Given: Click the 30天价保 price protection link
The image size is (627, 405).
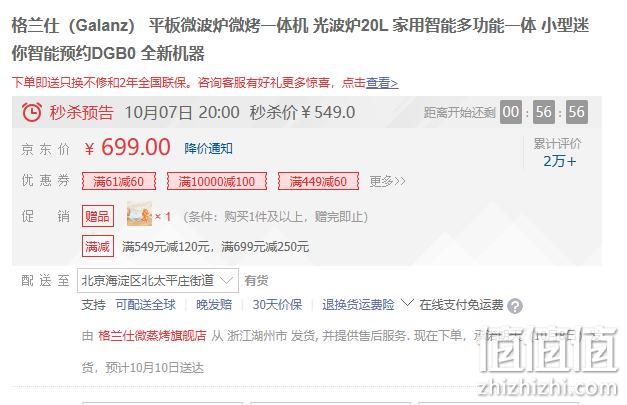Looking at the screenshot, I should pos(277,305).
